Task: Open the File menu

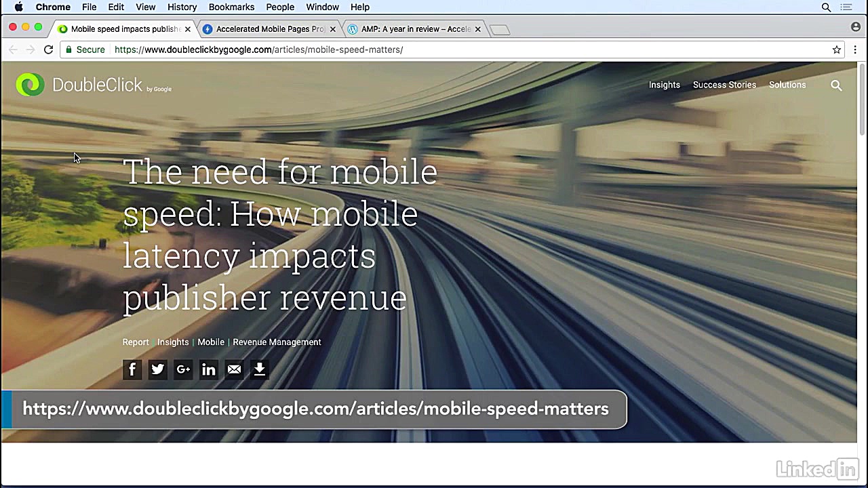Action: click(x=89, y=7)
